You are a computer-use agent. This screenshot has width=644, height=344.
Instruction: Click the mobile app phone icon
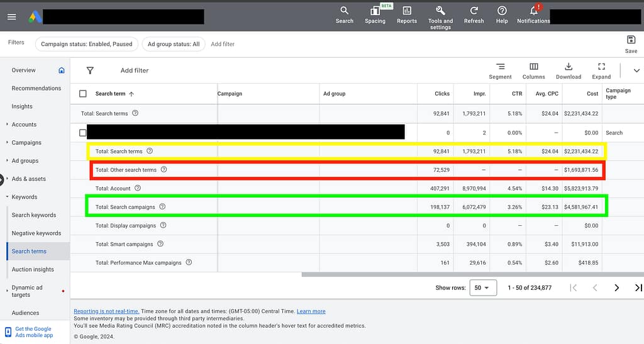(x=8, y=332)
